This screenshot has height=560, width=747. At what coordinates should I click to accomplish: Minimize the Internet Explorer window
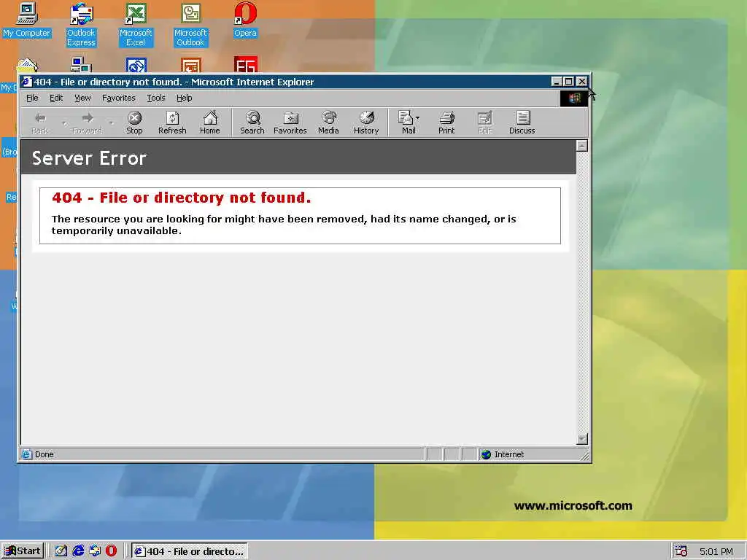pyautogui.click(x=556, y=82)
